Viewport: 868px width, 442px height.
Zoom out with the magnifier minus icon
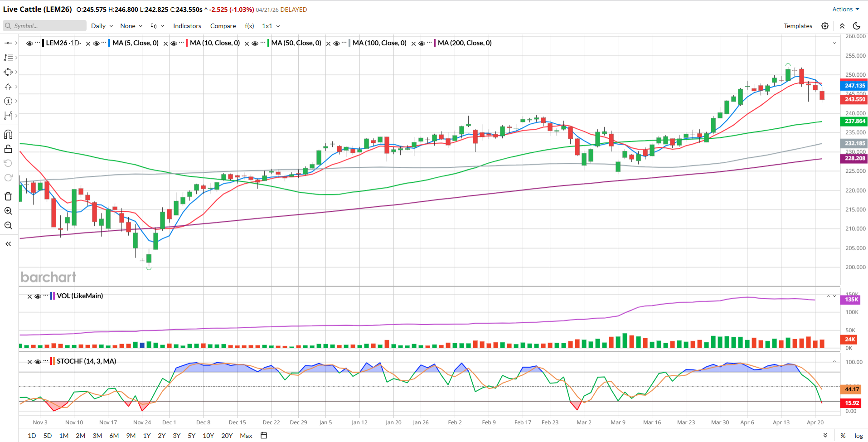[x=8, y=225]
